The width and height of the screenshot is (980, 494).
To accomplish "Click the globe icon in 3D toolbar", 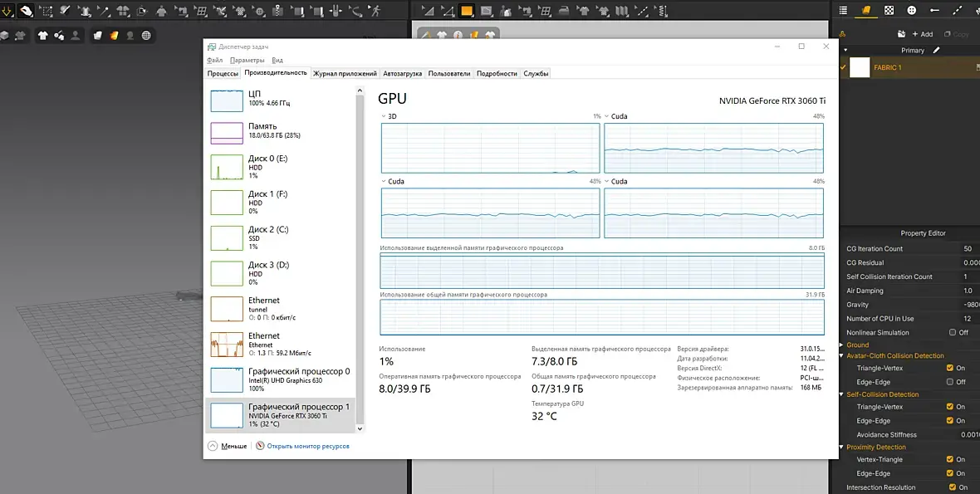I will (x=146, y=36).
